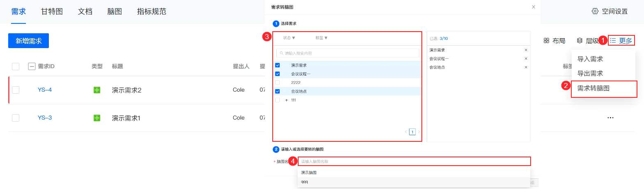
Task: Check the 2222 requirement checkbox
Action: 278,83
